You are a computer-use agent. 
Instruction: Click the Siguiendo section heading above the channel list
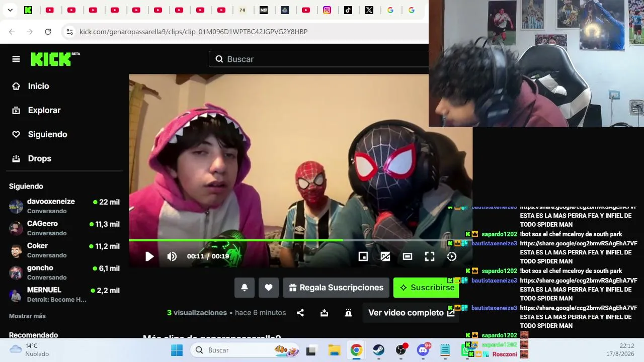pyautogui.click(x=26, y=186)
